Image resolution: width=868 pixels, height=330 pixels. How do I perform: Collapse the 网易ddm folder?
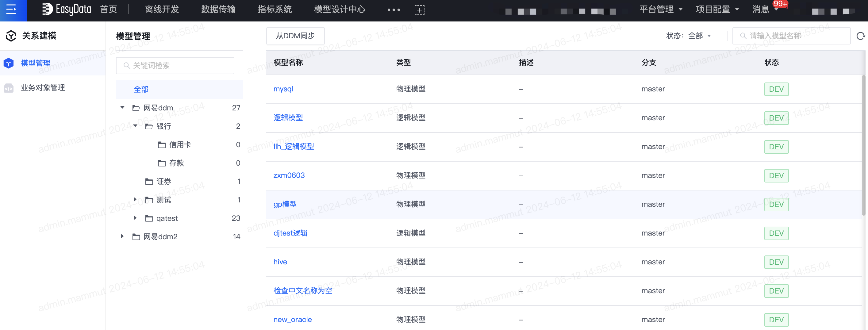[x=122, y=107]
